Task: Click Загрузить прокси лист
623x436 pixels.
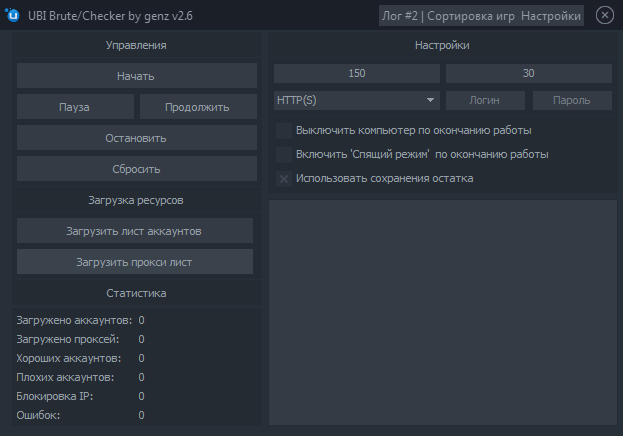Action: 135,262
